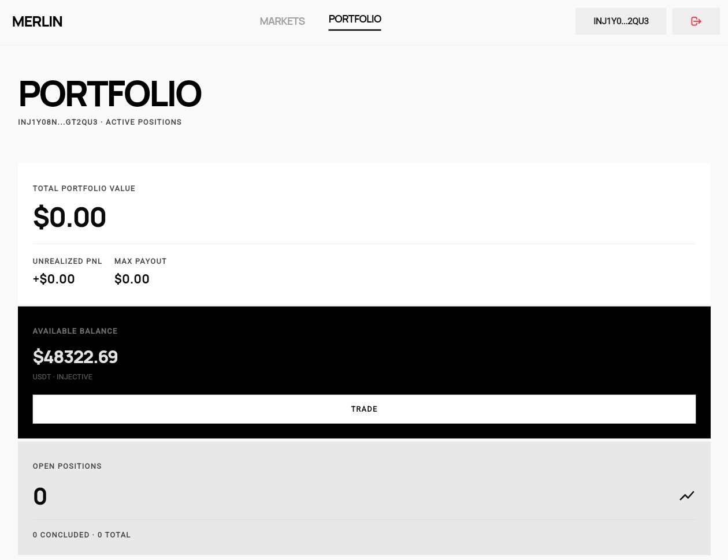Click the "0 Concluded · 0 Total" text
The image size is (728, 560).
click(x=81, y=535)
